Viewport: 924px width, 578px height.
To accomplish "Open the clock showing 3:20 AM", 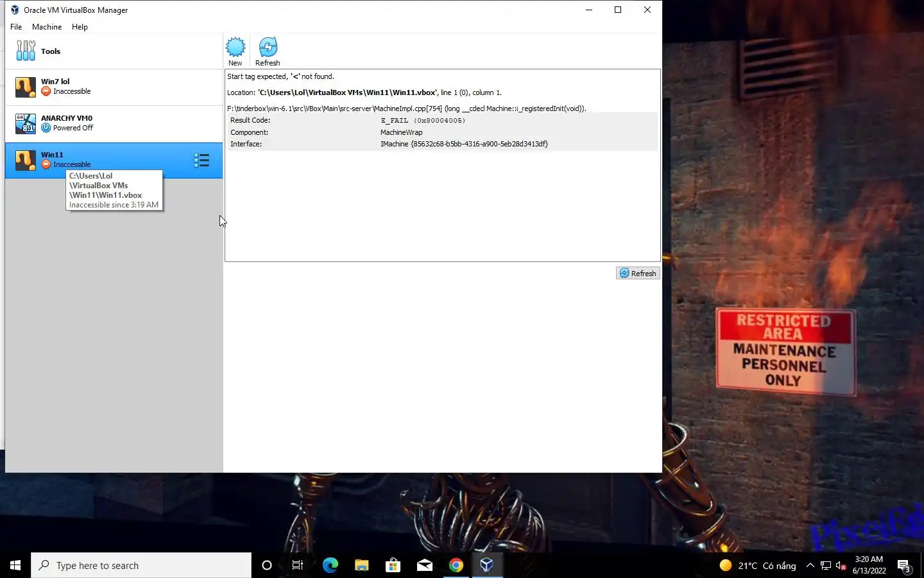I will (869, 565).
